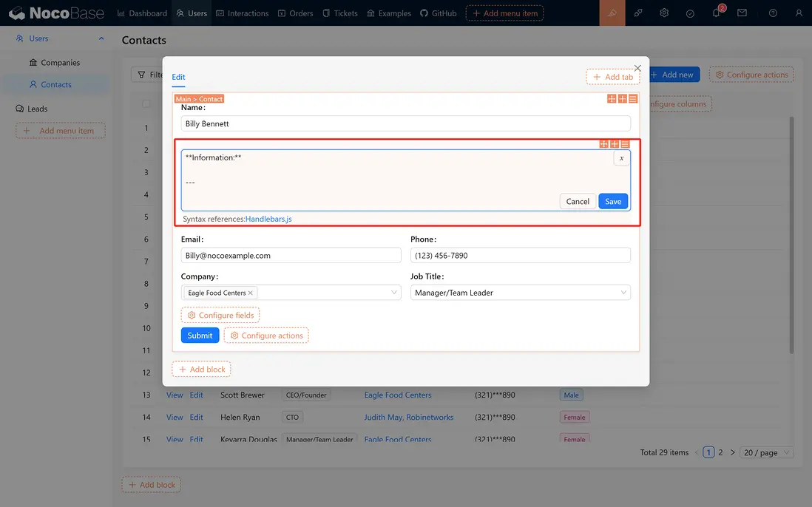Select Companies in sidebar
This screenshot has height=507, width=812.
(56, 63)
